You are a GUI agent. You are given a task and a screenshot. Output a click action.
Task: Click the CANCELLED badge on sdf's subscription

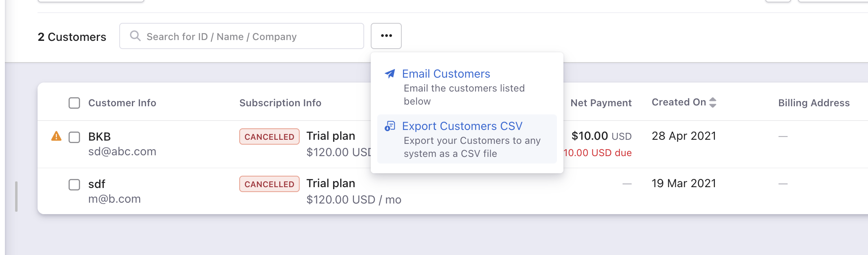(x=269, y=184)
